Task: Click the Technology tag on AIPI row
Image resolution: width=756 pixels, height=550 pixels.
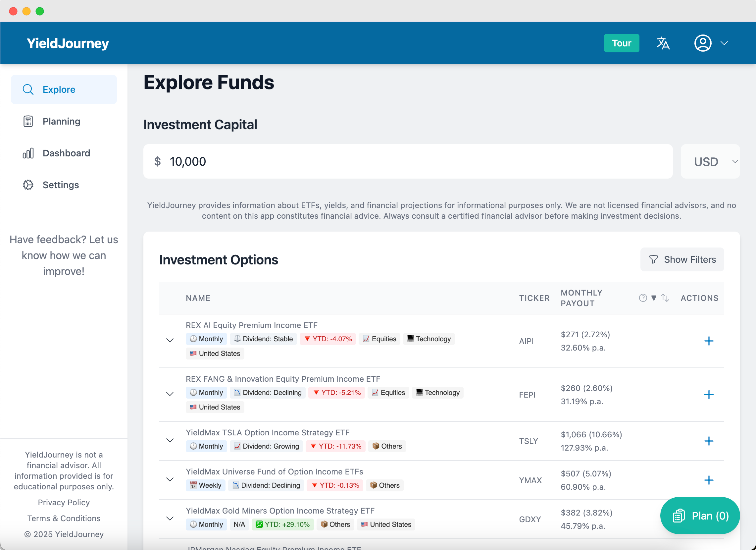Action: (429, 339)
